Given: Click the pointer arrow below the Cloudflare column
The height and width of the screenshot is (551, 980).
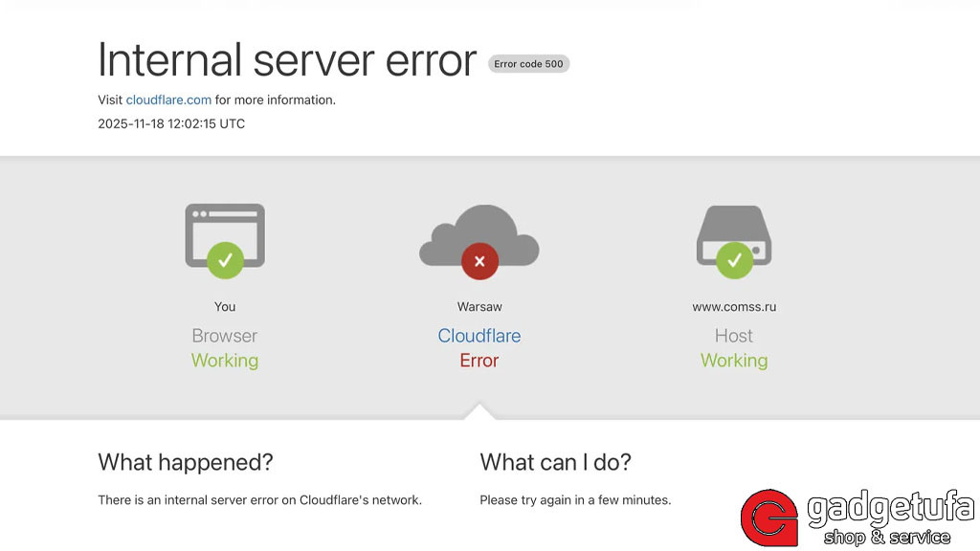Looking at the screenshot, I should 479,411.
